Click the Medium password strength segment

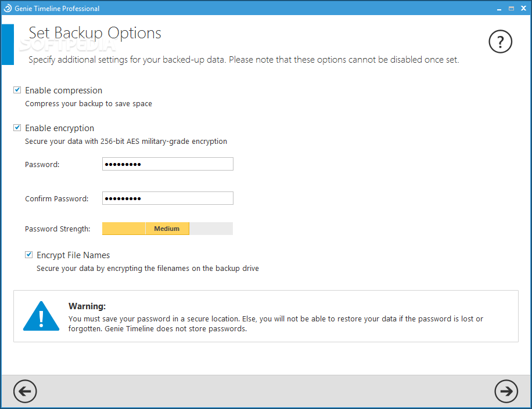click(x=167, y=229)
